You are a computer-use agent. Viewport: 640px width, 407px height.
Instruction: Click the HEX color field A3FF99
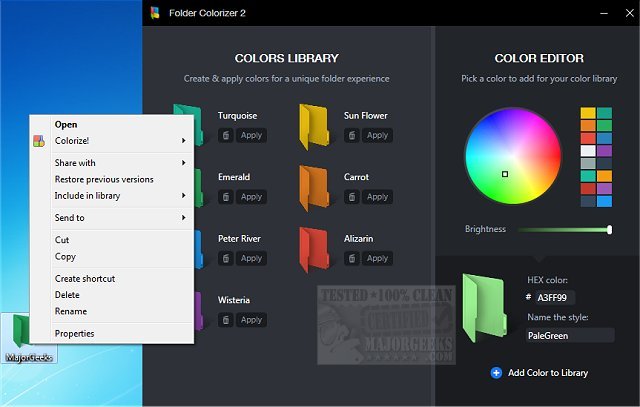pos(555,298)
